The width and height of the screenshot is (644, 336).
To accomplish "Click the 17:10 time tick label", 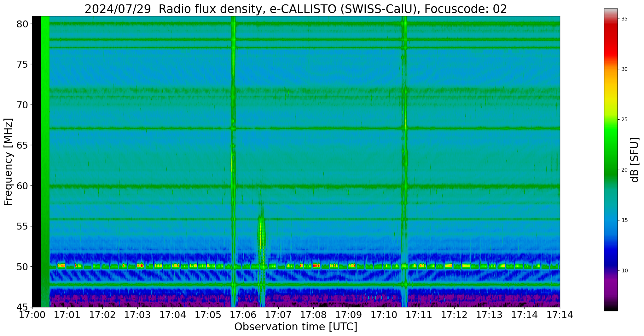I will click(x=384, y=315).
